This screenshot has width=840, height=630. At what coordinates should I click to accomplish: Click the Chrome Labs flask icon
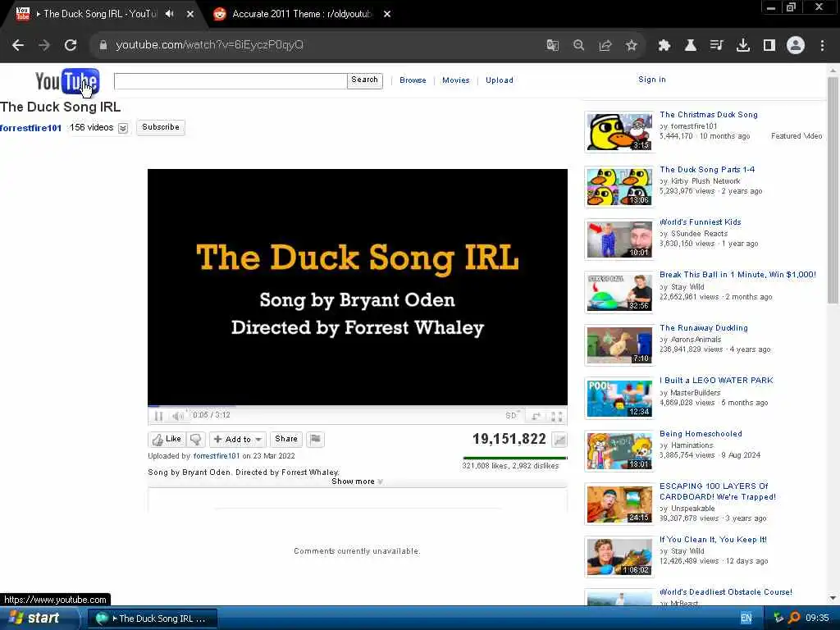(x=691, y=45)
